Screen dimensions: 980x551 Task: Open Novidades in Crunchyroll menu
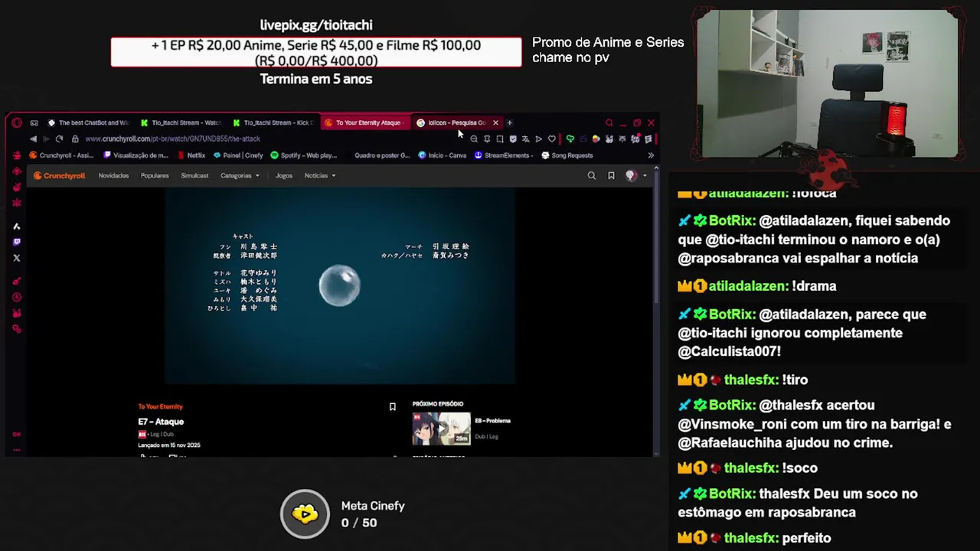[113, 175]
